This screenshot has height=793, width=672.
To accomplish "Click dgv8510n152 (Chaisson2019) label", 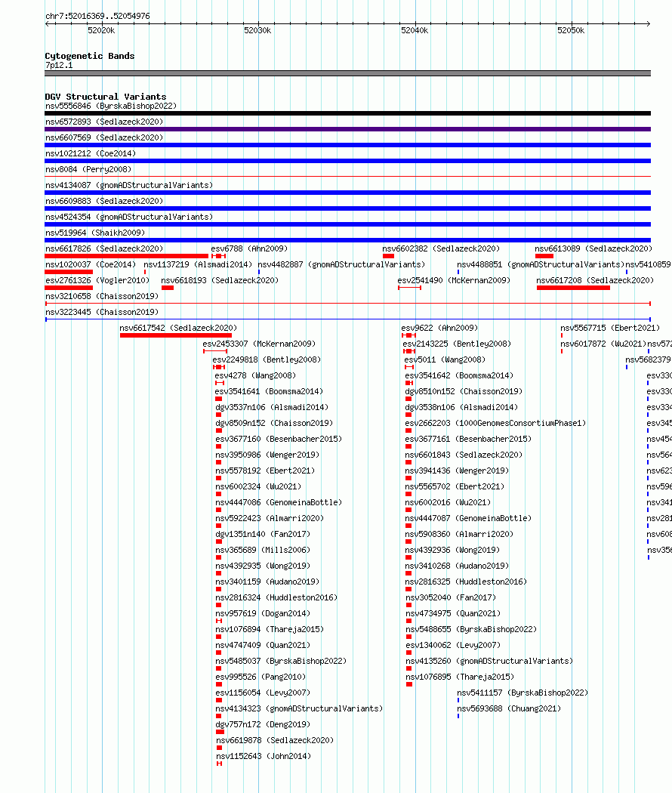I will pyautogui.click(x=464, y=391).
